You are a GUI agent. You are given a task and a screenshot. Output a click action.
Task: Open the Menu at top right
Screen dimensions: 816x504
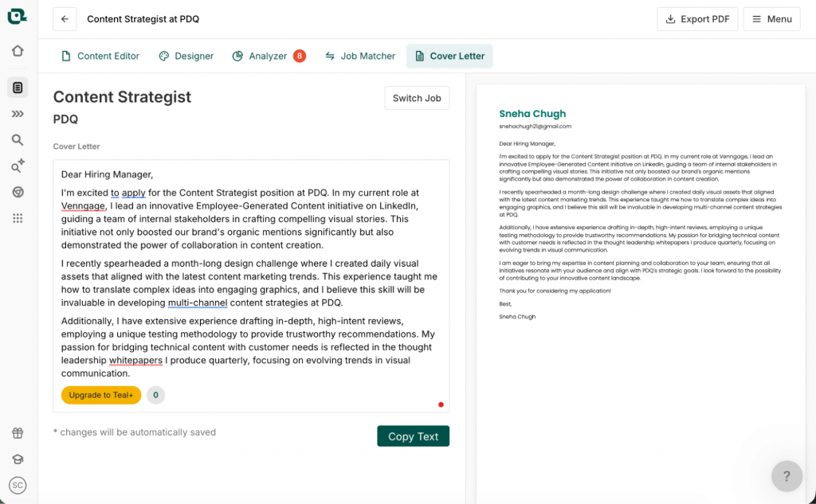pos(771,18)
